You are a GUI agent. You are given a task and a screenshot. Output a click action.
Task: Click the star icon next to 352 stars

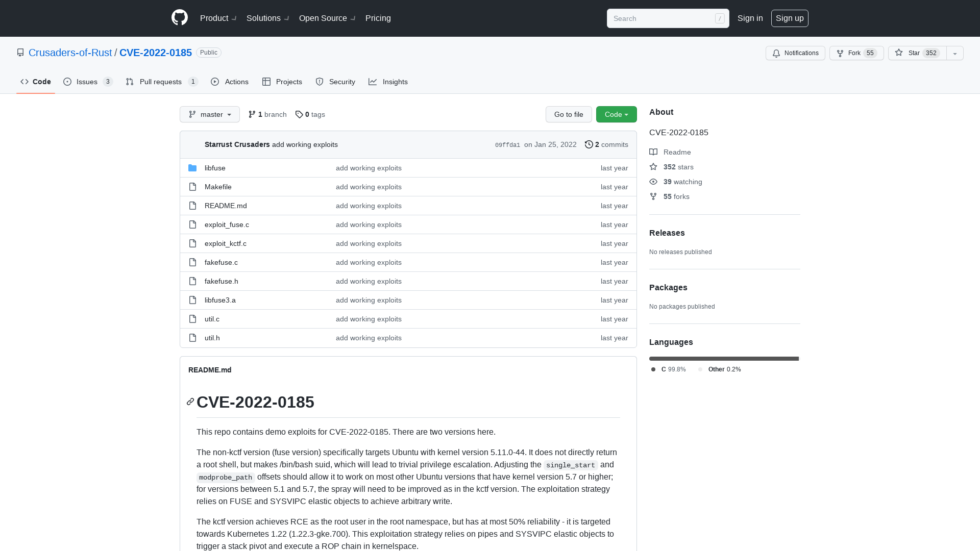653,167
